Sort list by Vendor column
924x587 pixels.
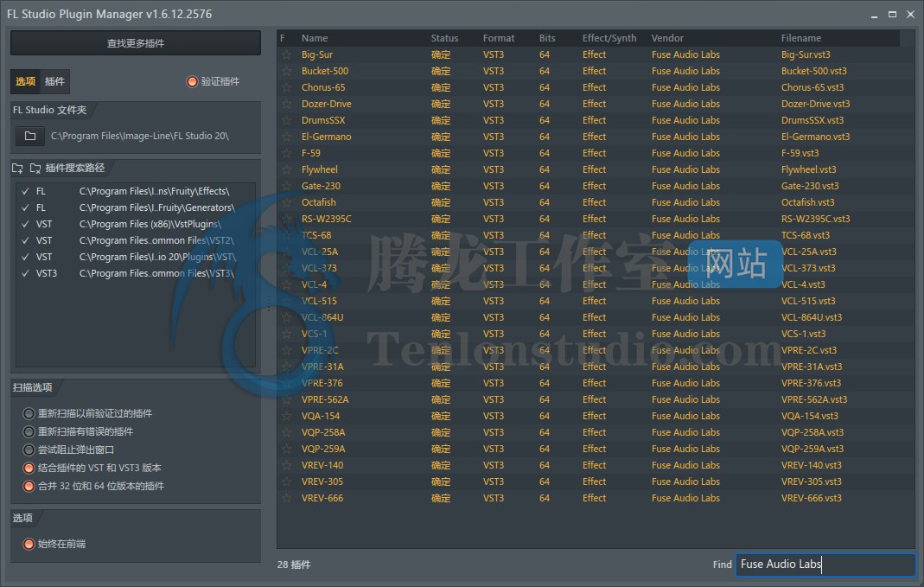pyautogui.click(x=667, y=38)
